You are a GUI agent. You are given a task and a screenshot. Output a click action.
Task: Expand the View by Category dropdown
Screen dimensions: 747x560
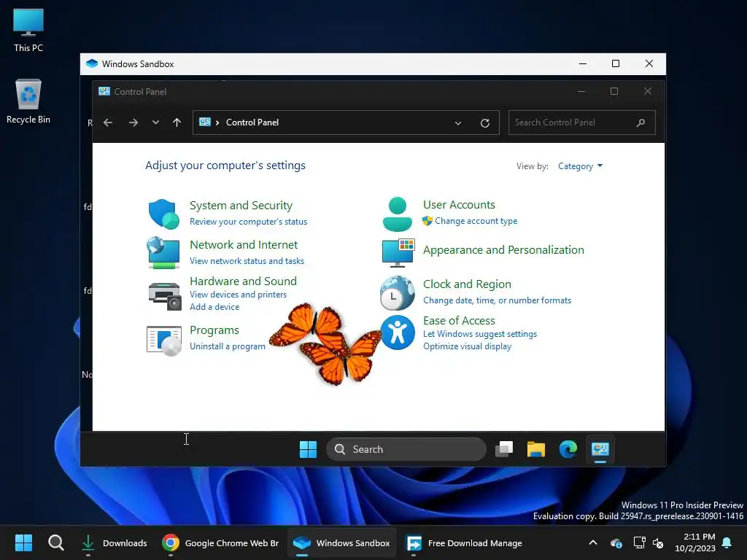click(580, 166)
